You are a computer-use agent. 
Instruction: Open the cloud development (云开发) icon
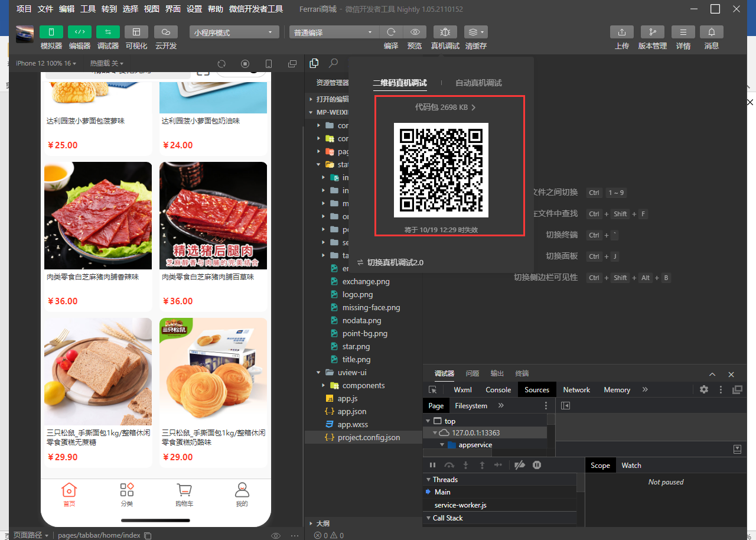pyautogui.click(x=166, y=32)
